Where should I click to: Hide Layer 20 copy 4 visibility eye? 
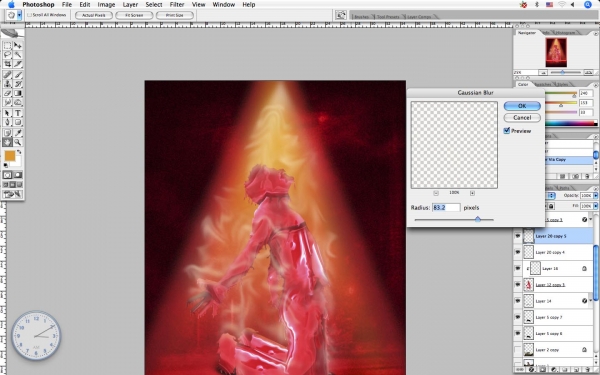517,252
